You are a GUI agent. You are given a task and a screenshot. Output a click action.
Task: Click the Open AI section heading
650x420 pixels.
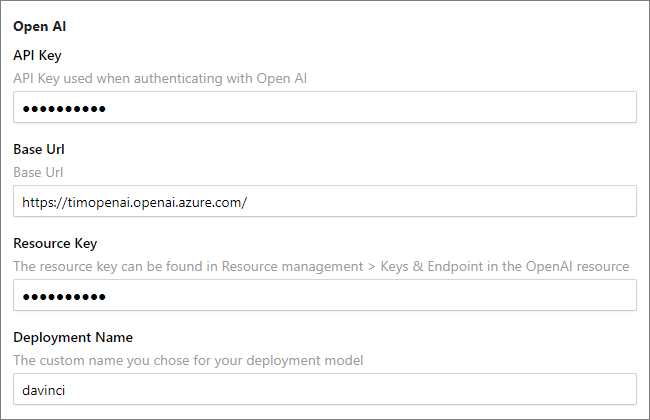39,27
